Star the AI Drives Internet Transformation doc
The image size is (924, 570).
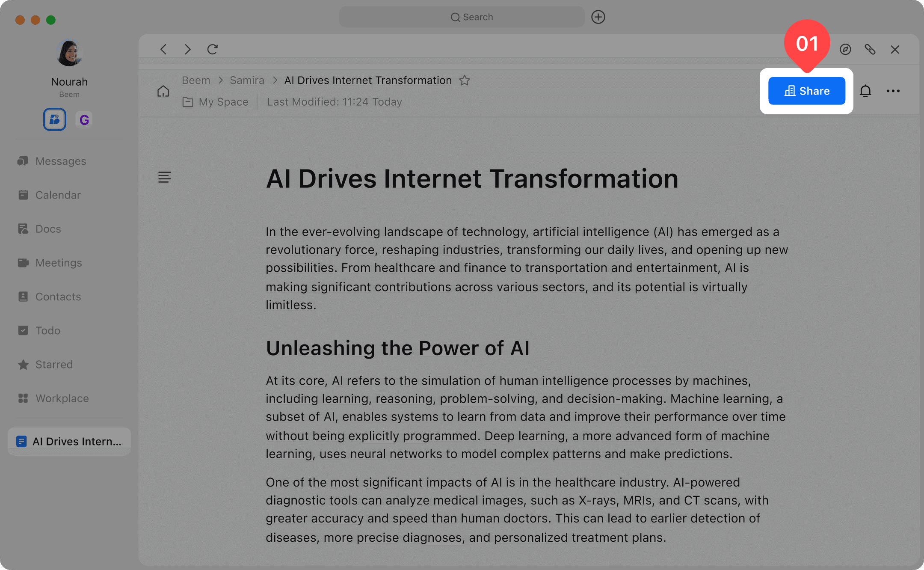[x=465, y=80]
